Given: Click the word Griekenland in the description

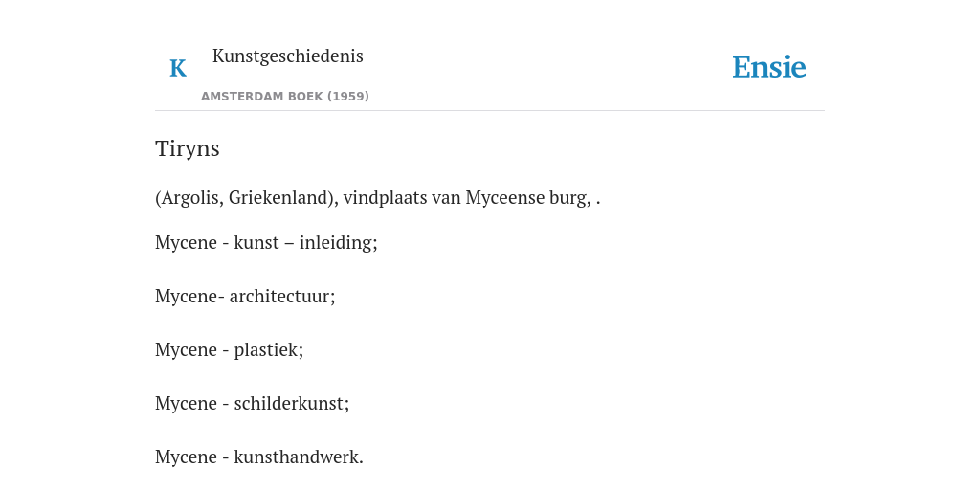Looking at the screenshot, I should [278, 198].
